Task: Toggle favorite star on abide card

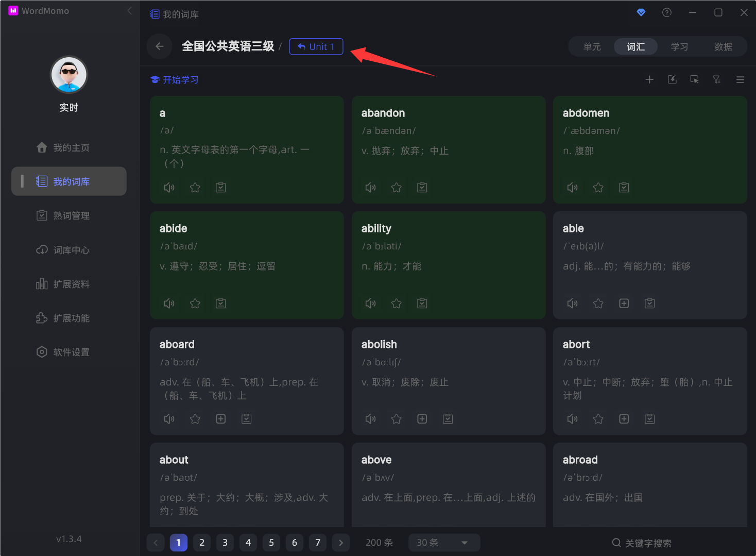Action: pos(195,304)
